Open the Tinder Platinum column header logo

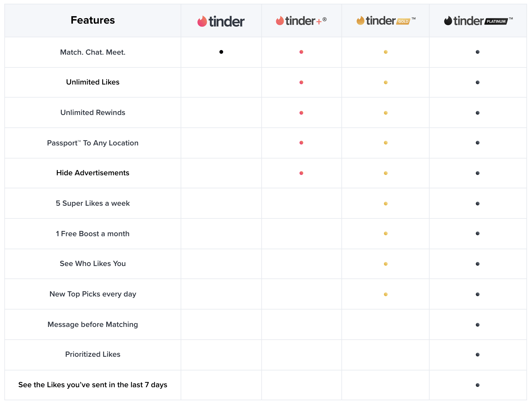coord(478,21)
